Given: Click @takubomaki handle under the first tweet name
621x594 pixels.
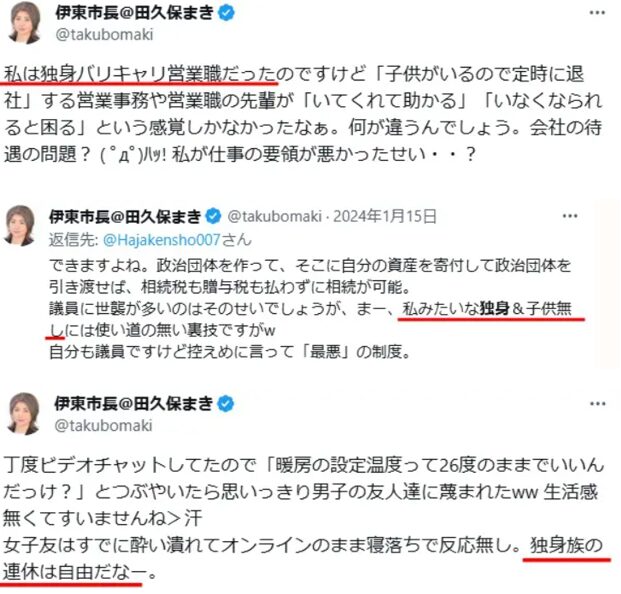Looking at the screenshot, I should [x=104, y=34].
